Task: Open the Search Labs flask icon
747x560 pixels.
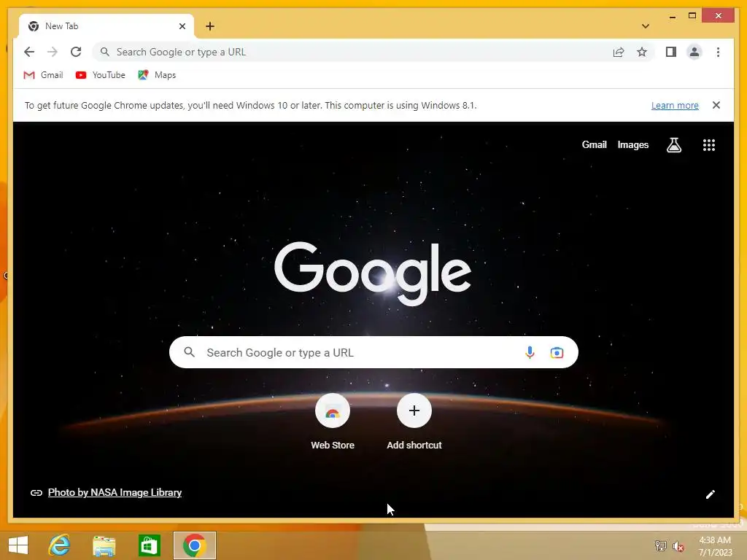Action: tap(673, 145)
